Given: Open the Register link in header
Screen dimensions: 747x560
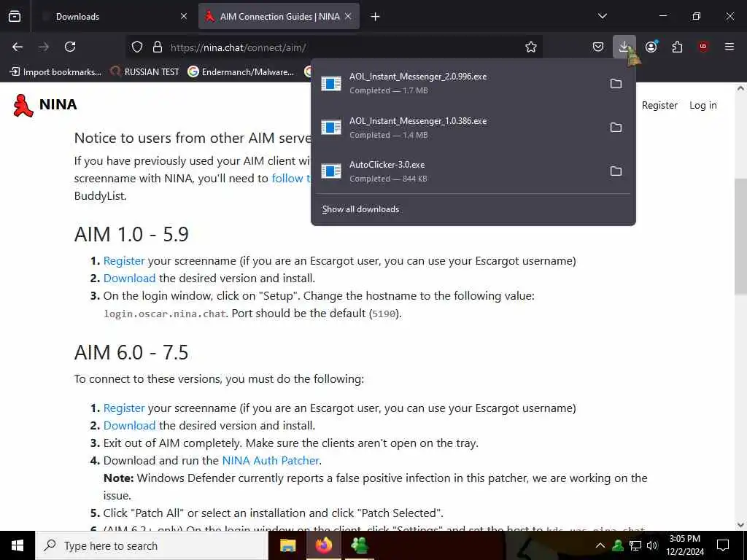Looking at the screenshot, I should click(x=659, y=105).
